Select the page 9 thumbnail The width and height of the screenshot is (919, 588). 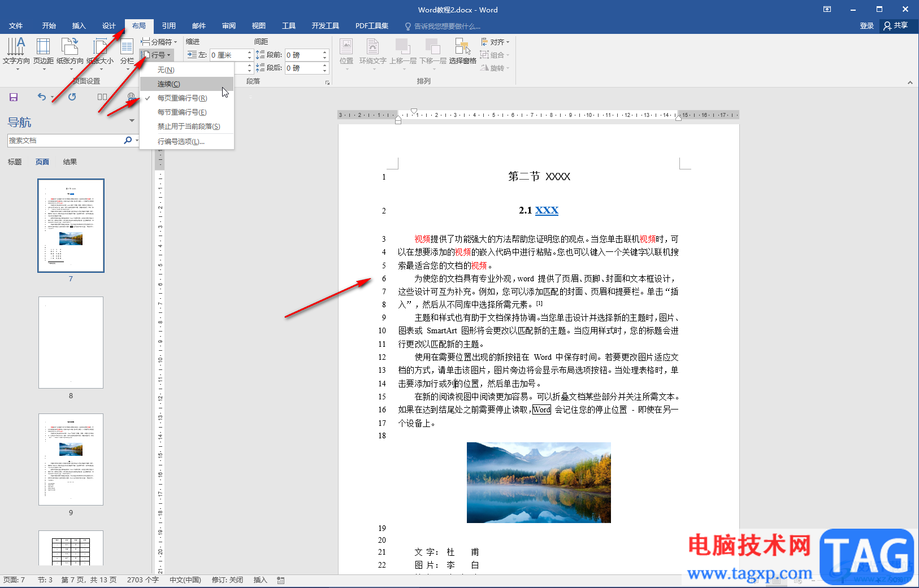pyautogui.click(x=71, y=459)
